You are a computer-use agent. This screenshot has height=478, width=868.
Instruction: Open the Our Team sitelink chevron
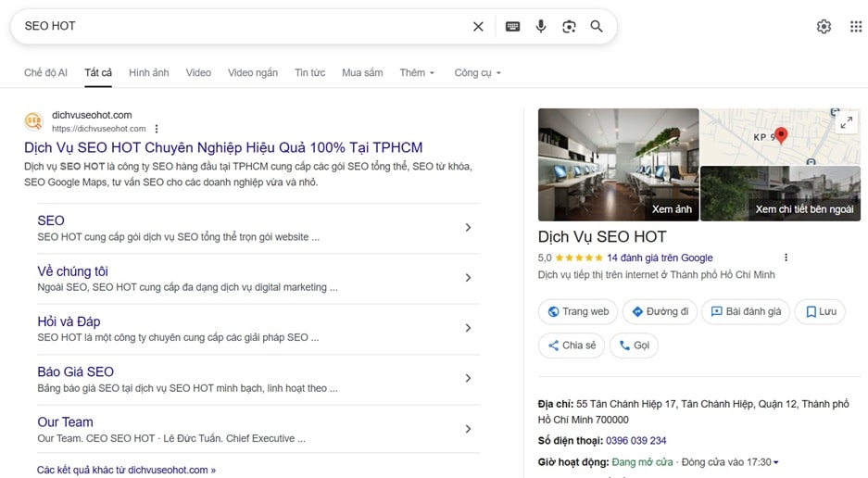tap(469, 429)
